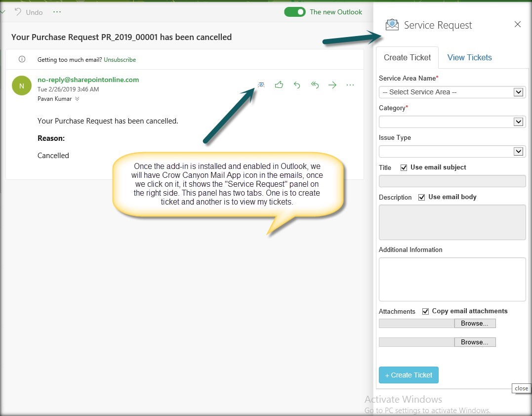Switch to the View Tickets tab
Viewport: 532px width, 416px height.
tap(470, 57)
